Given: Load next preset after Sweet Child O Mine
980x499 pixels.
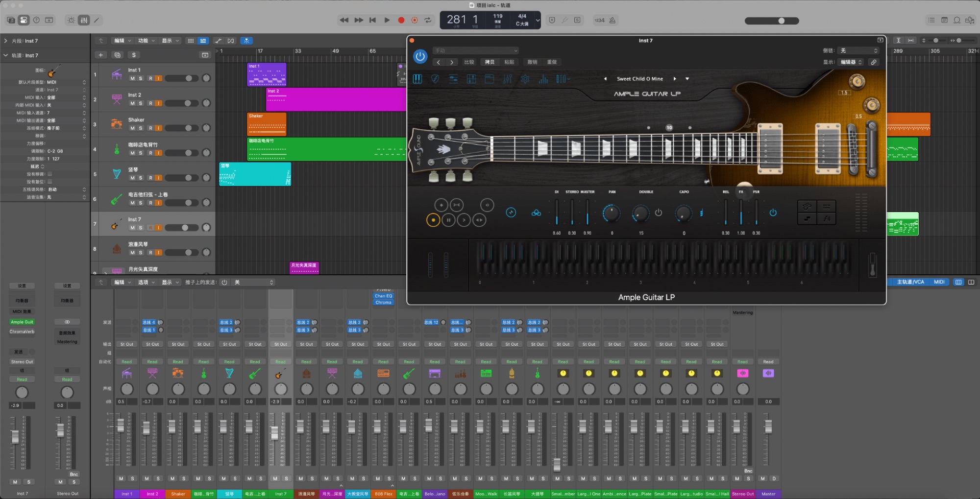Looking at the screenshot, I should [675, 79].
